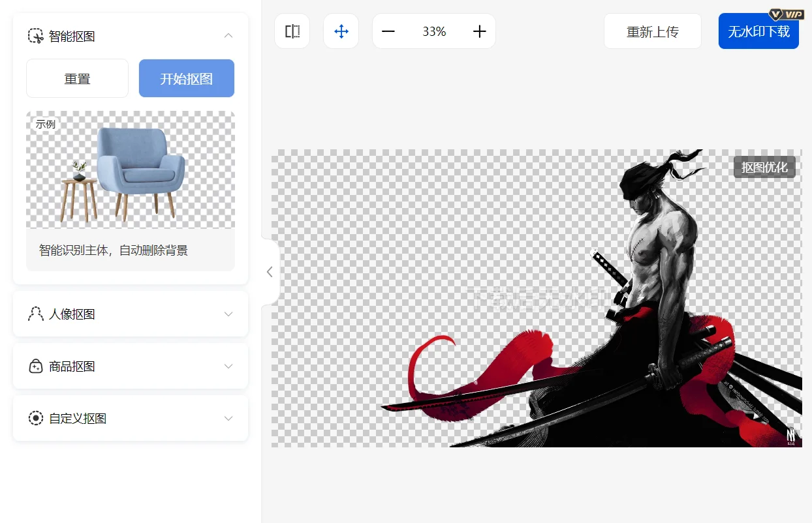The height and width of the screenshot is (523, 812).
Task: Click 无水印下载 download button
Action: click(758, 31)
